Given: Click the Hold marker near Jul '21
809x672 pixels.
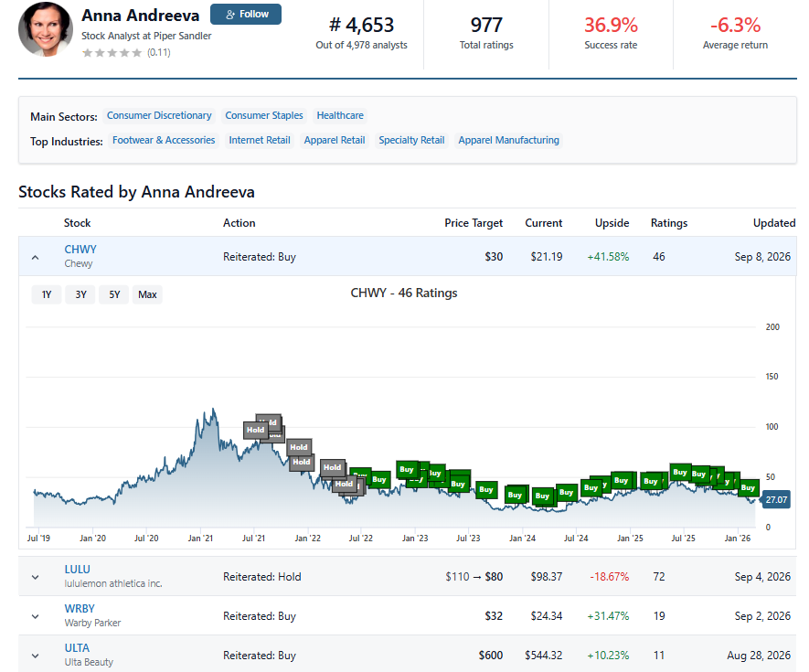Looking at the screenshot, I should pyautogui.click(x=255, y=430).
